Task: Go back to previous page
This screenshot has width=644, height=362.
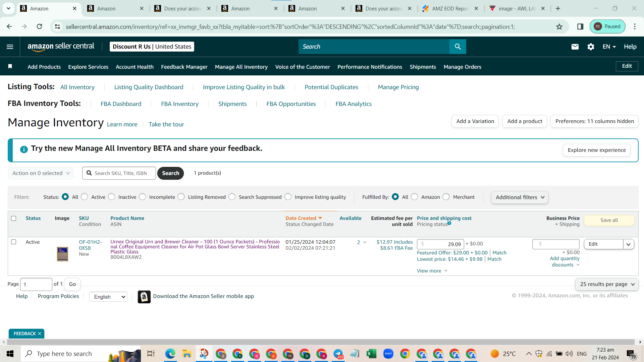Action: (9, 26)
